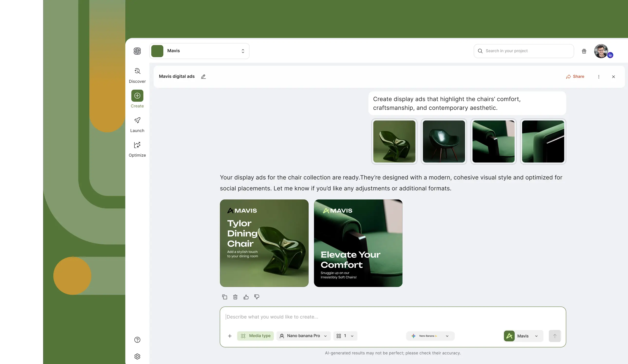Expand the image count dropdown showing 1
Screen dimensions: 628x364
[345, 336]
